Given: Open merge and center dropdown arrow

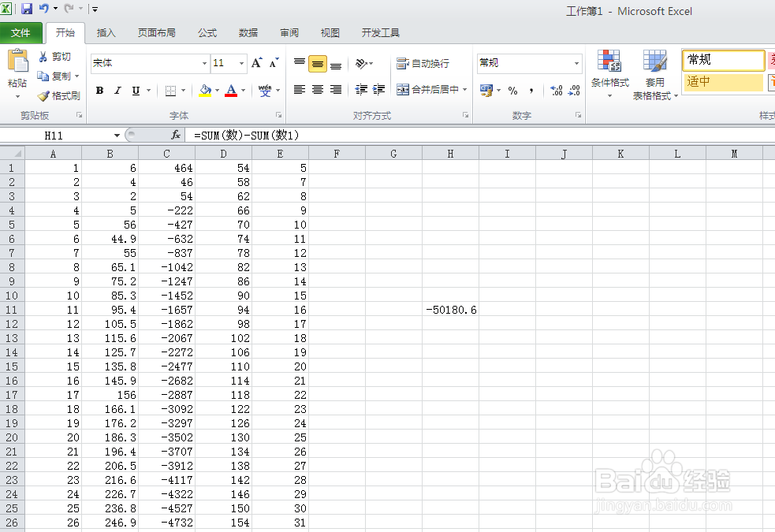Looking at the screenshot, I should 465,89.
